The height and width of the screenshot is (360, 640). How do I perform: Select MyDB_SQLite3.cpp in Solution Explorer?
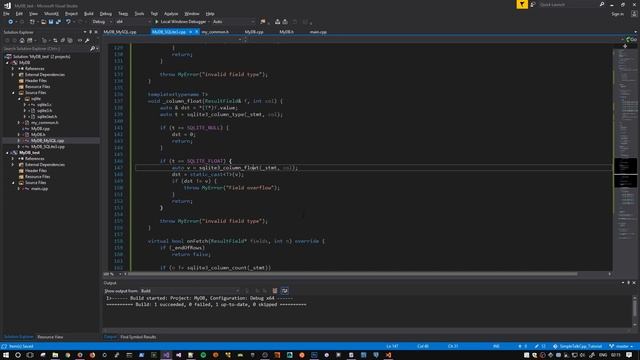click(48, 147)
